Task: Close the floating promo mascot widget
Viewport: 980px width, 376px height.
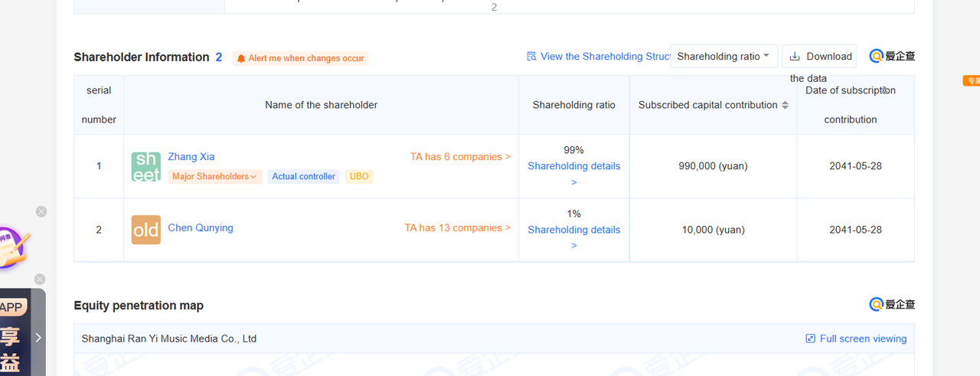Action: coord(41,211)
